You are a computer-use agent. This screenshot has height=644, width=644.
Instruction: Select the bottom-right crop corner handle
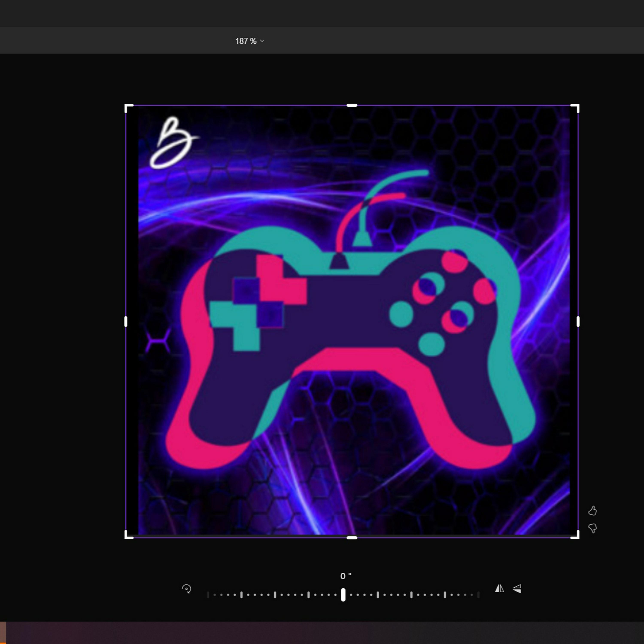[x=575, y=534]
